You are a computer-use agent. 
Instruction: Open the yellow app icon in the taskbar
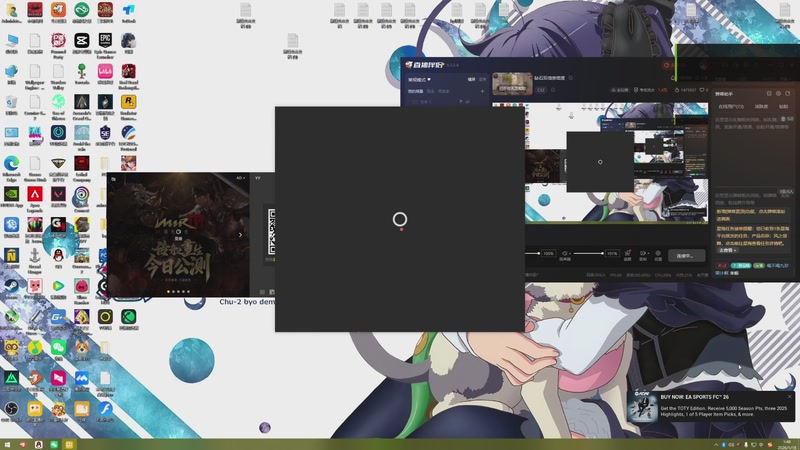coord(69,445)
